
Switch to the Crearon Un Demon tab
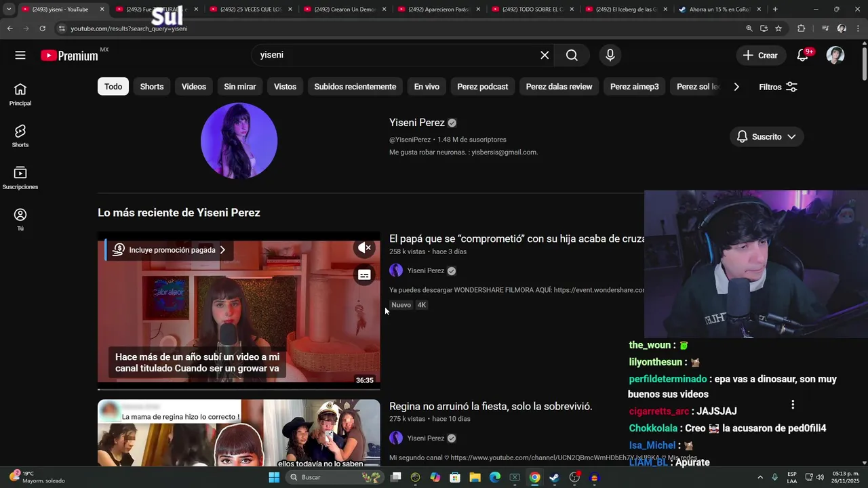coord(344,9)
